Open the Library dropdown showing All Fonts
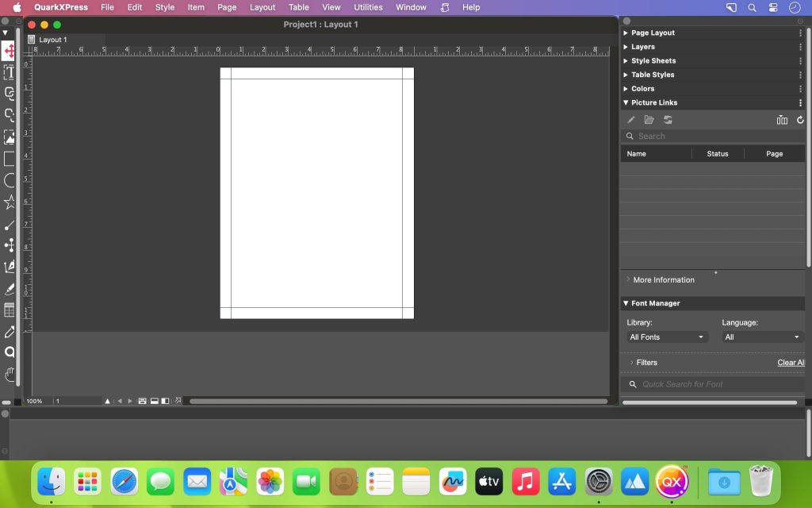 pos(666,337)
